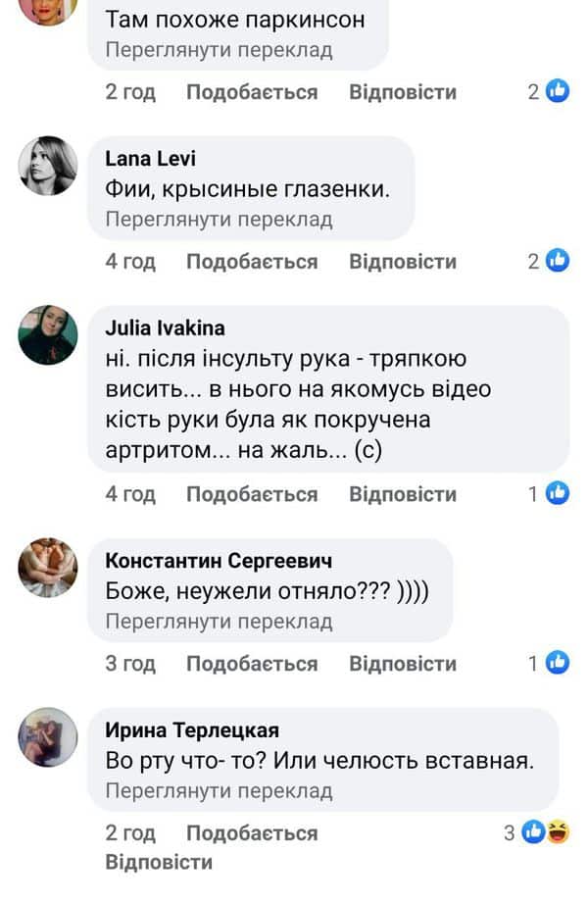Like Julia Ivakina's comment via Подобається

tap(252, 495)
